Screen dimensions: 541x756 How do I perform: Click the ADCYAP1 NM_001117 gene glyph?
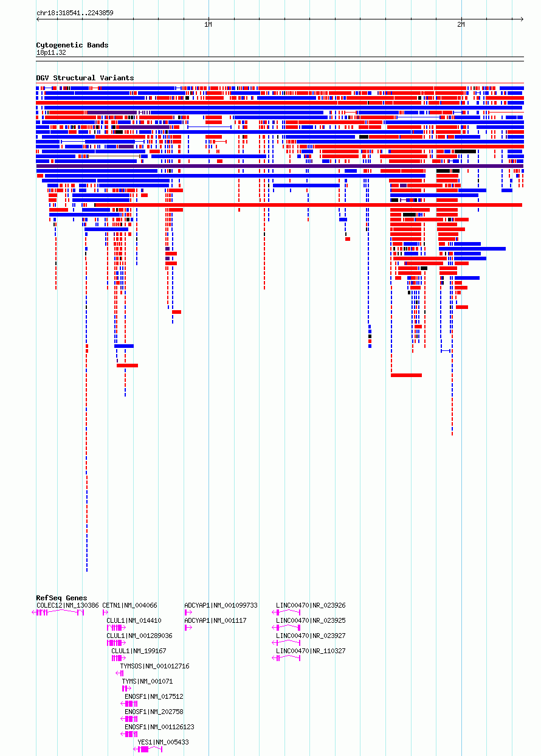coord(188,628)
